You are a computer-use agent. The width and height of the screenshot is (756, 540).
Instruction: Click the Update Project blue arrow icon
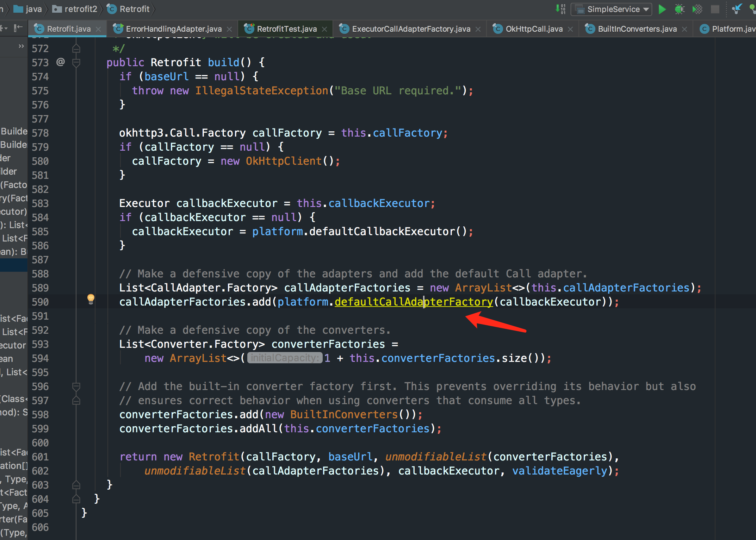click(x=736, y=9)
